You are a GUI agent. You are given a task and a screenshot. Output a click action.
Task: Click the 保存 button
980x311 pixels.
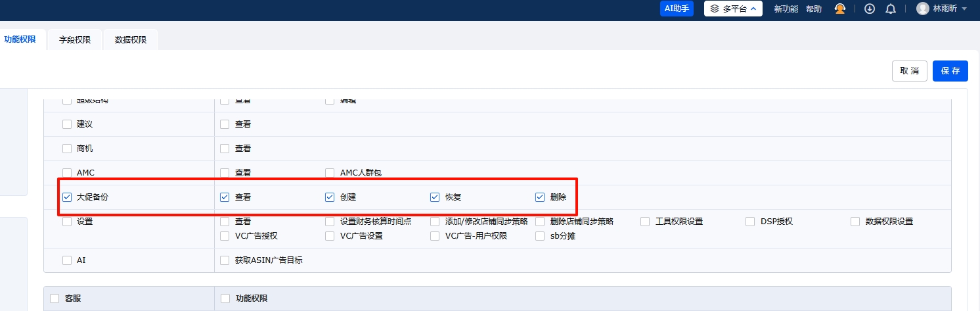click(x=950, y=71)
